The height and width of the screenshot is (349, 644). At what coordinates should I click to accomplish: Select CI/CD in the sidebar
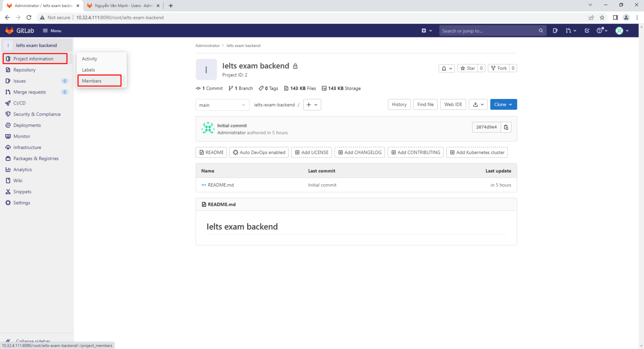(18, 103)
